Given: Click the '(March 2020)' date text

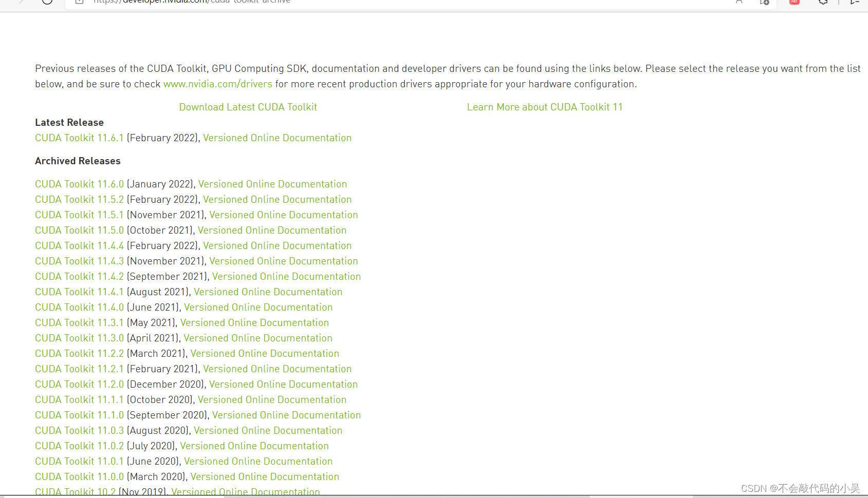Looking at the screenshot, I should tap(156, 477).
